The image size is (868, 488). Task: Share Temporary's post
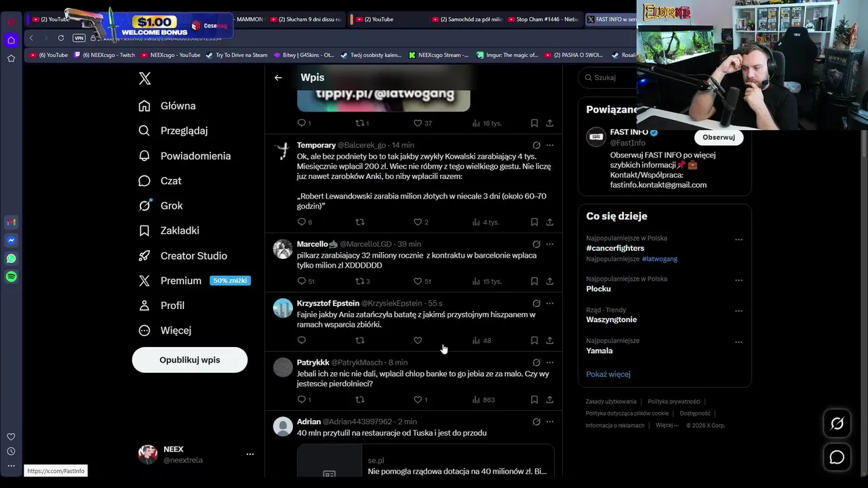(x=550, y=222)
